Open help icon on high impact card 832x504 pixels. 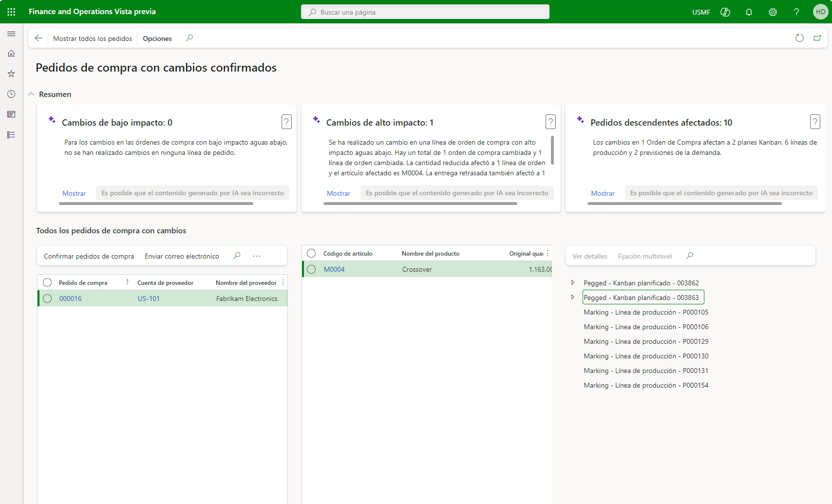(x=550, y=122)
